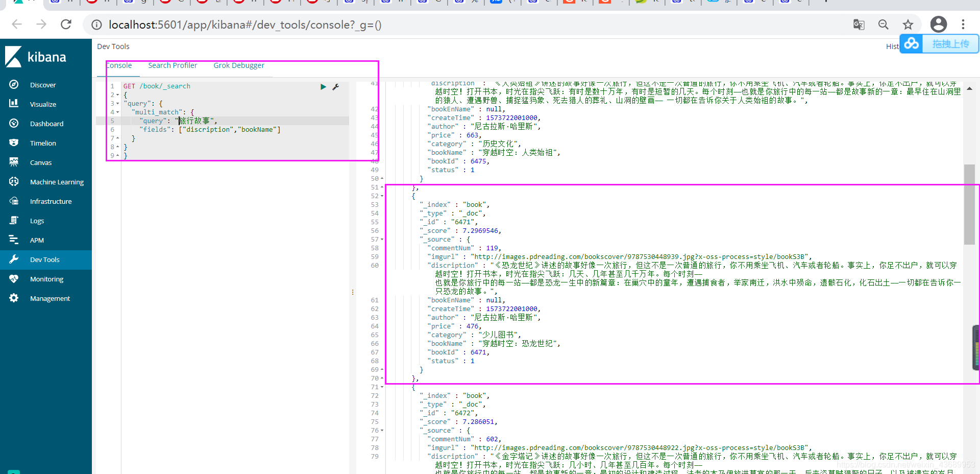Collapse the multi_match block at line 4
This screenshot has height=474, width=980.
coord(118,112)
